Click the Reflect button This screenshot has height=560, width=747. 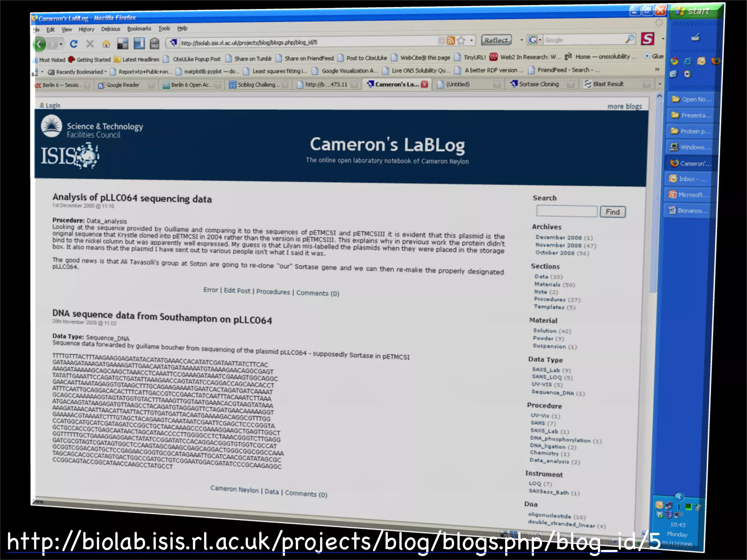[x=496, y=40]
